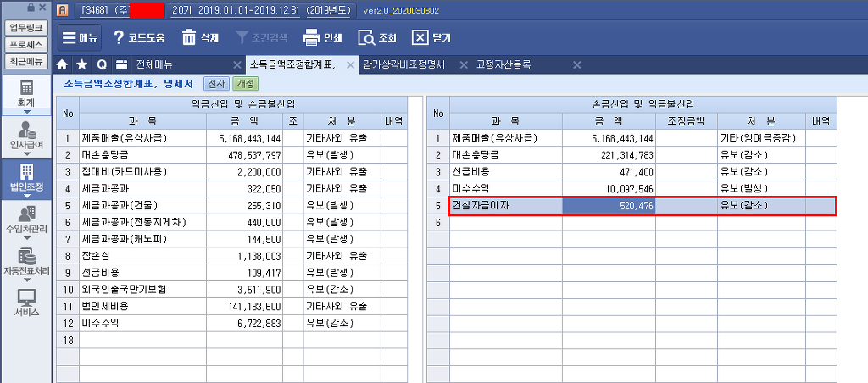Expand the arrow under 인사급여
Screen dimensions: 868x383
(x=26, y=153)
